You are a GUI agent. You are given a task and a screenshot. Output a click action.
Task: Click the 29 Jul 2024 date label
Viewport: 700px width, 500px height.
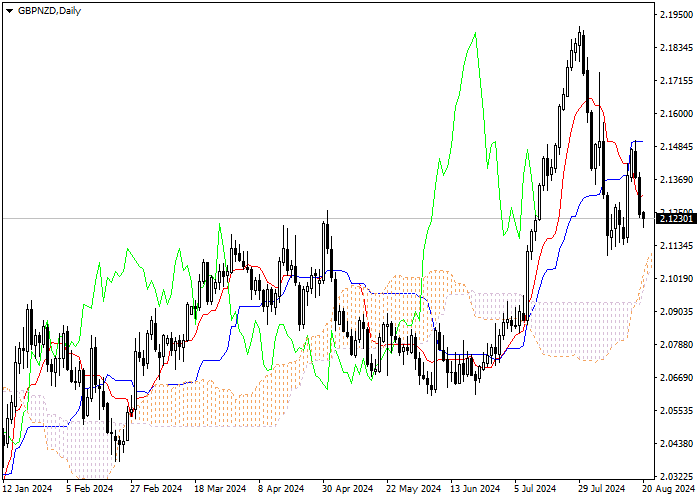click(601, 489)
